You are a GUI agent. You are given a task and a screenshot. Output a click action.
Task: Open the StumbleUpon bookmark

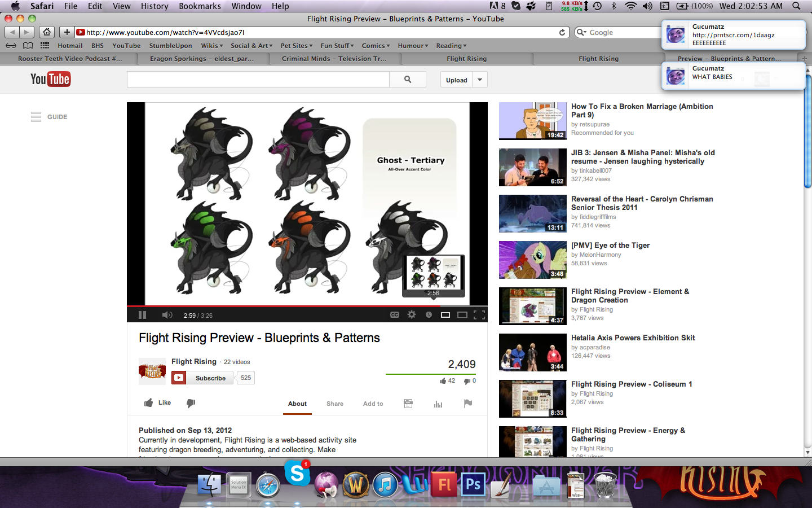tap(170, 46)
